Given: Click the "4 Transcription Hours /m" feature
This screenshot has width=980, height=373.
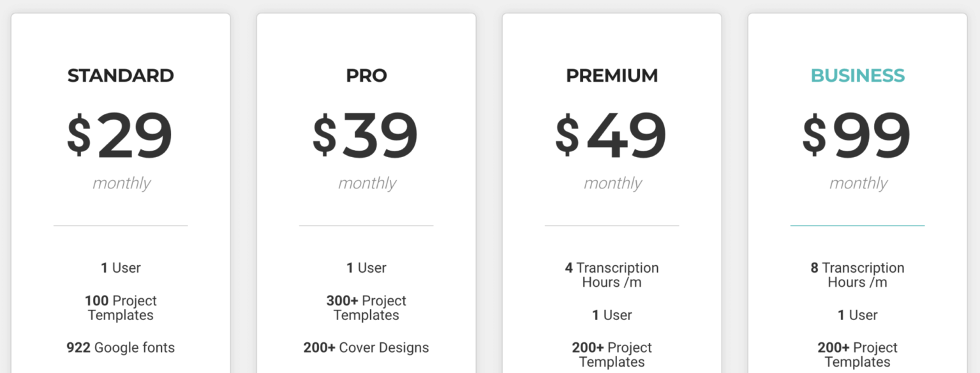Looking at the screenshot, I should coord(612,275).
